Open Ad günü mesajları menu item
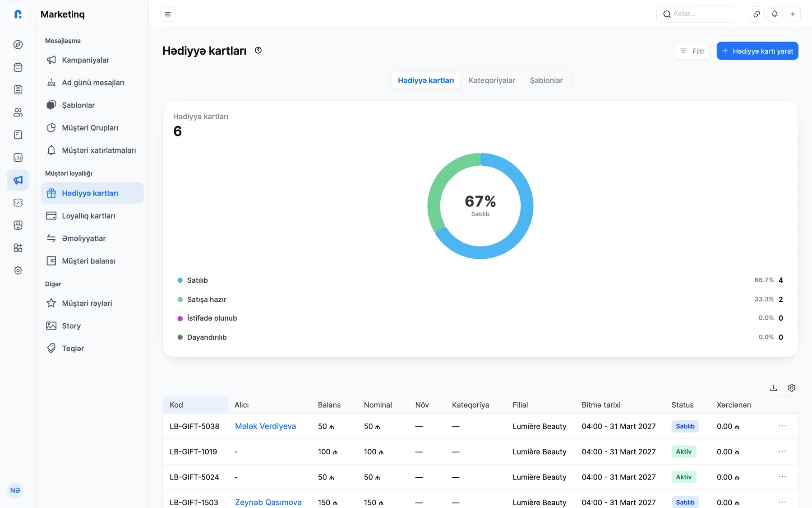The height and width of the screenshot is (508, 812). 92,83
